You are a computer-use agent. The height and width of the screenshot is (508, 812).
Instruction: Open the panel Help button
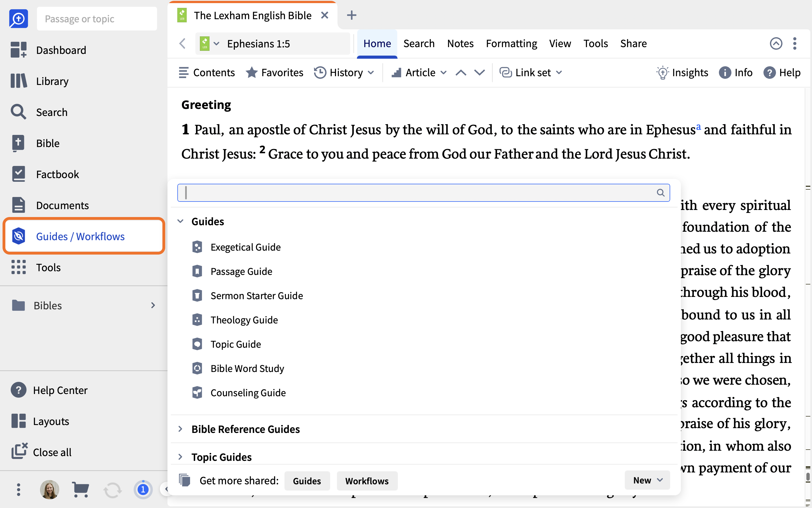coord(782,73)
